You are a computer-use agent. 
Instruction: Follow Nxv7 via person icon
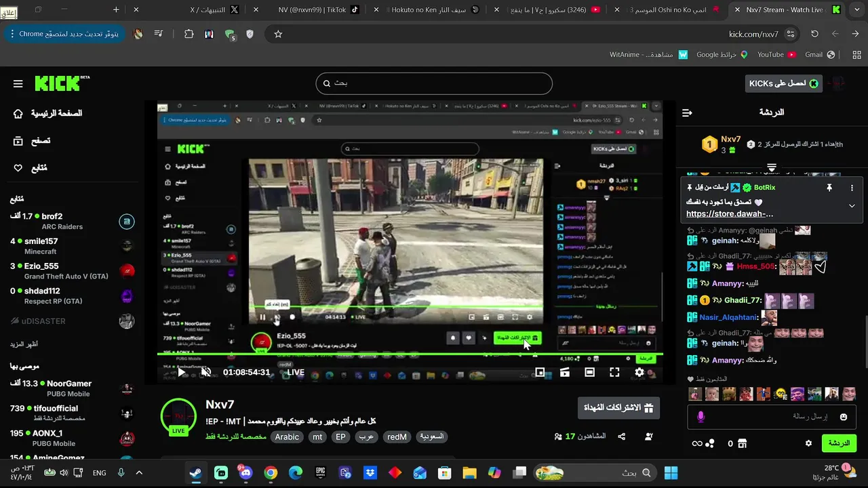coord(649,437)
